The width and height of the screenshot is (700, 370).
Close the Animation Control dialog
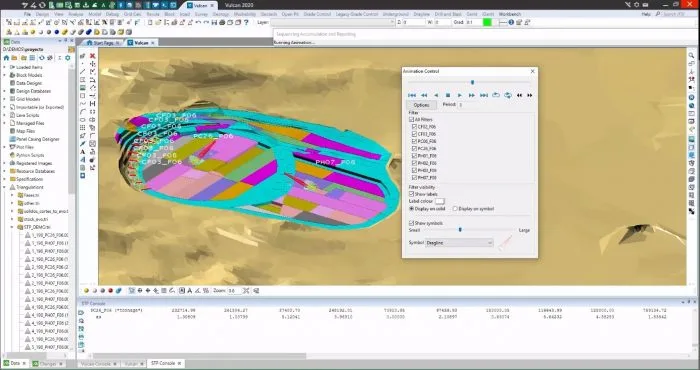tap(532, 71)
